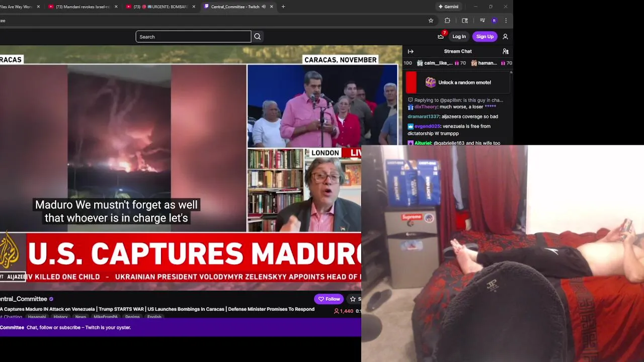
Task: Open the Chrome three-dot menu
Action: (506, 21)
